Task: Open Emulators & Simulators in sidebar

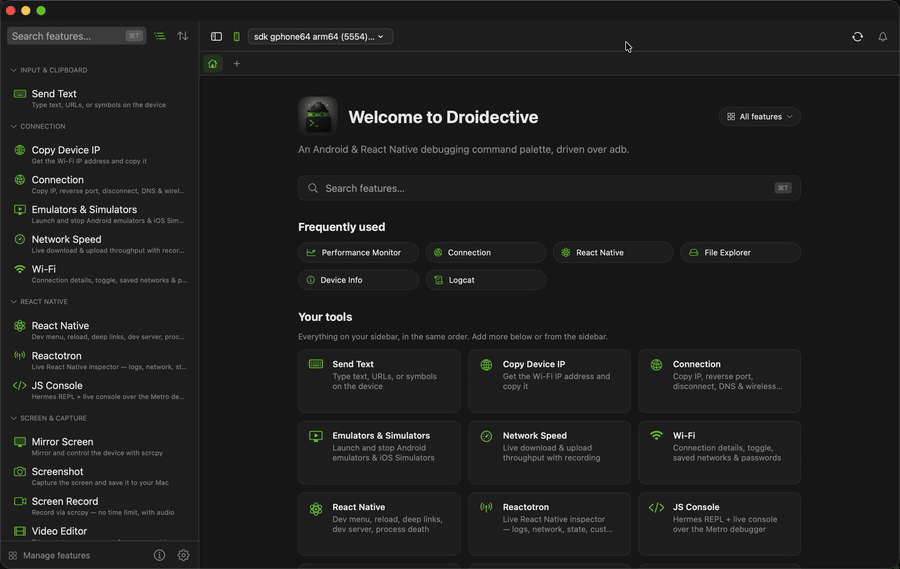Action: (100, 214)
